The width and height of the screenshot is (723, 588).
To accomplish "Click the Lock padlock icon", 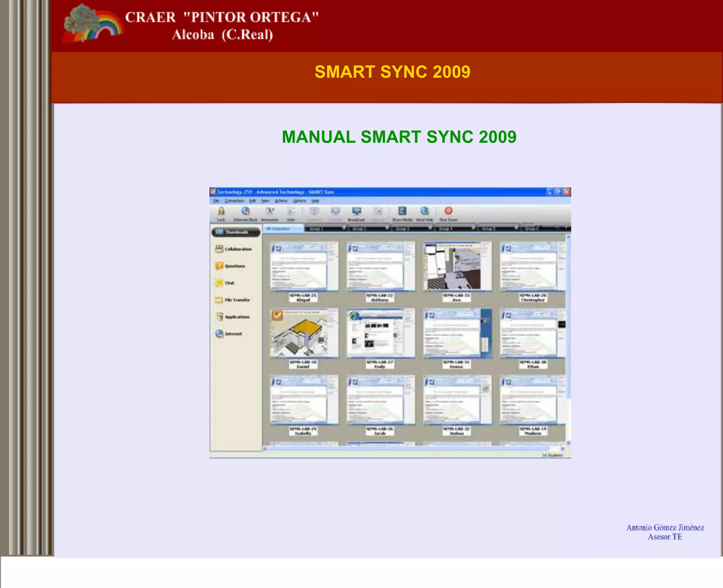I will (x=221, y=211).
